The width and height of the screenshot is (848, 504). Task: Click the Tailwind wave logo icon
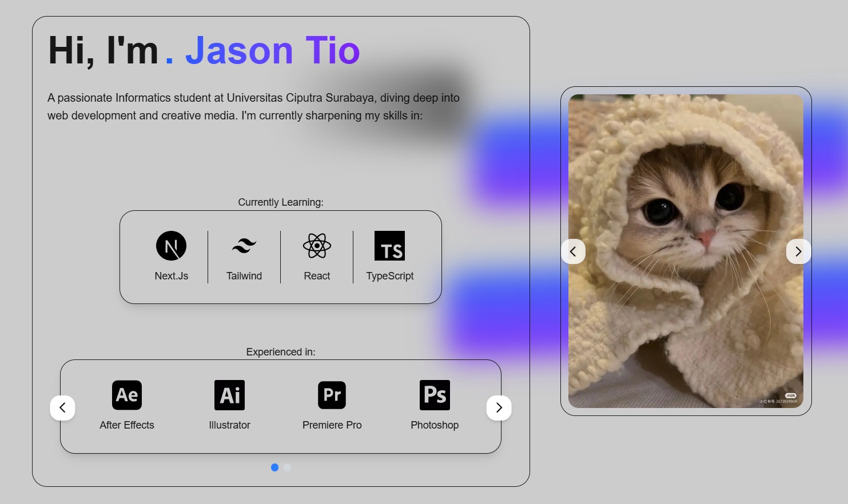244,246
